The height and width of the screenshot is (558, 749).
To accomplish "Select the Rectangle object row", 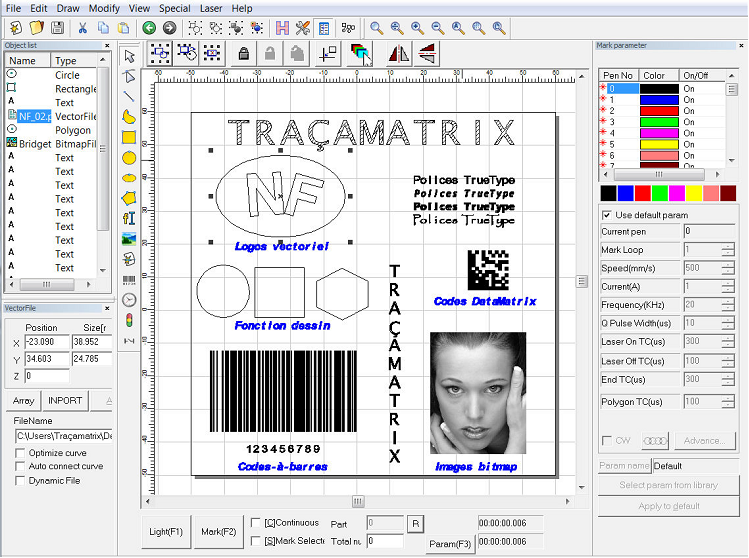I will pos(52,89).
